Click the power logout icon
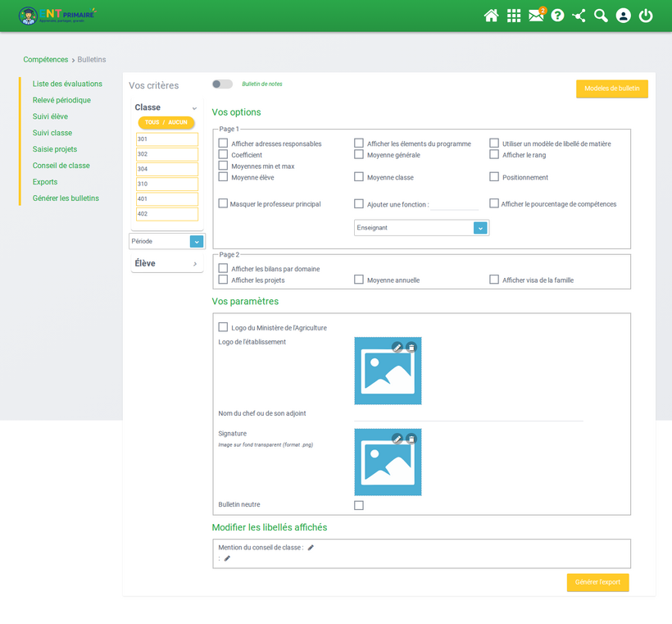Screen dimensions: 672x624 coord(646,16)
